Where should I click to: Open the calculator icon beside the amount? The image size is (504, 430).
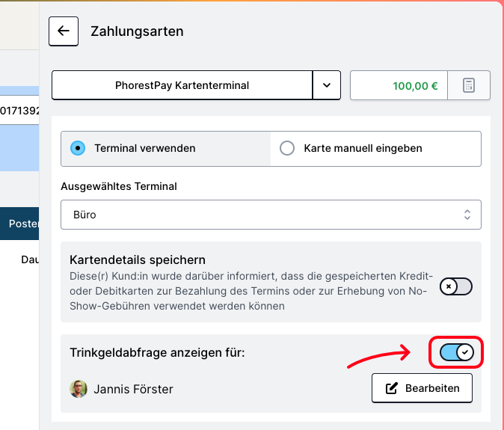coord(469,85)
